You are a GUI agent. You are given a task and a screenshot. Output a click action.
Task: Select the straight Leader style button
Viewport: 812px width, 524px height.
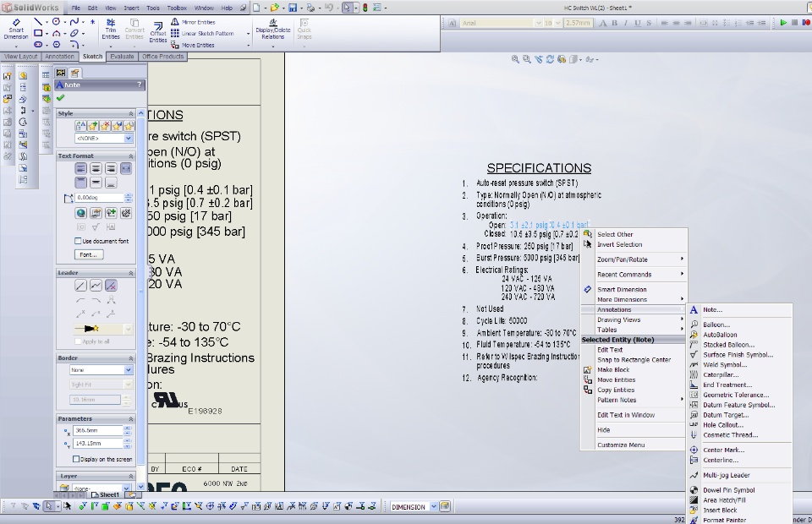point(81,286)
